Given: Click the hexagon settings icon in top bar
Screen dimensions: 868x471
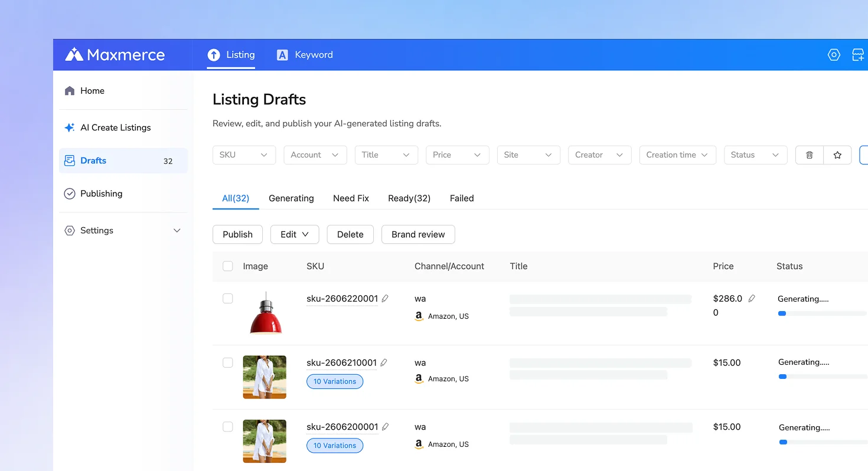Looking at the screenshot, I should tap(834, 55).
